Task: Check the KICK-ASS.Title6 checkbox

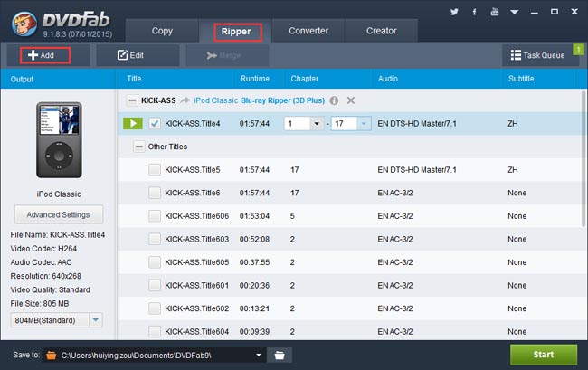Action: pyautogui.click(x=155, y=193)
